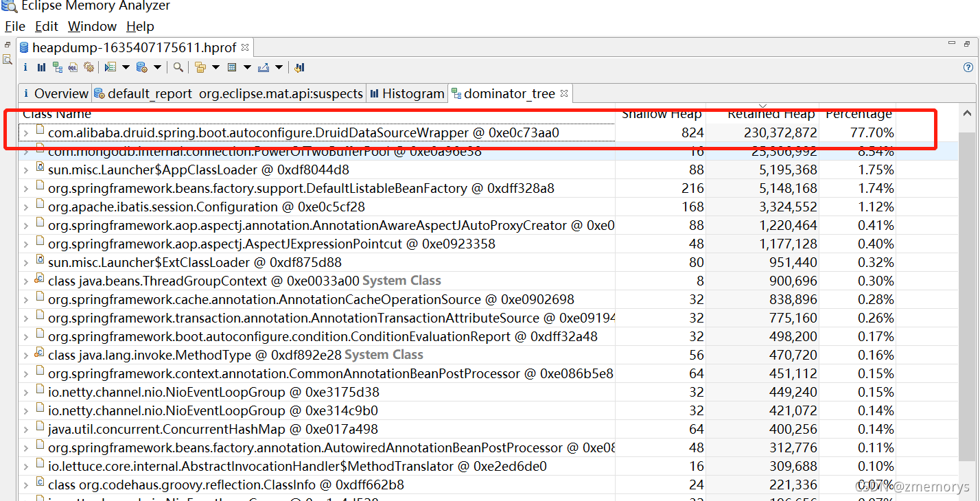Viewport: 980px width, 501px height.
Task: Open export dropdown arrow
Action: (x=279, y=67)
